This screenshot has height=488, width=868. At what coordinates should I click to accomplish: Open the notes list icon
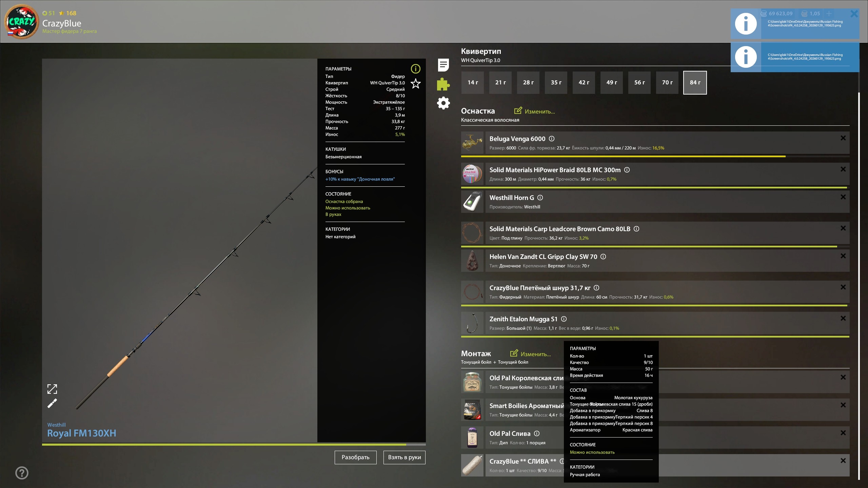pos(443,65)
